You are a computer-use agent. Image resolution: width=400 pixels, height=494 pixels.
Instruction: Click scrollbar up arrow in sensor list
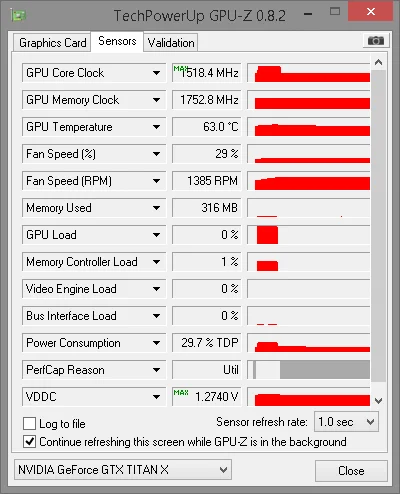coord(378,62)
